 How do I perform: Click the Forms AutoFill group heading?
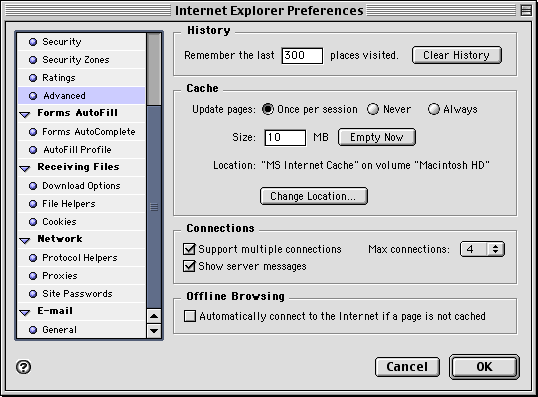[x=78, y=113]
